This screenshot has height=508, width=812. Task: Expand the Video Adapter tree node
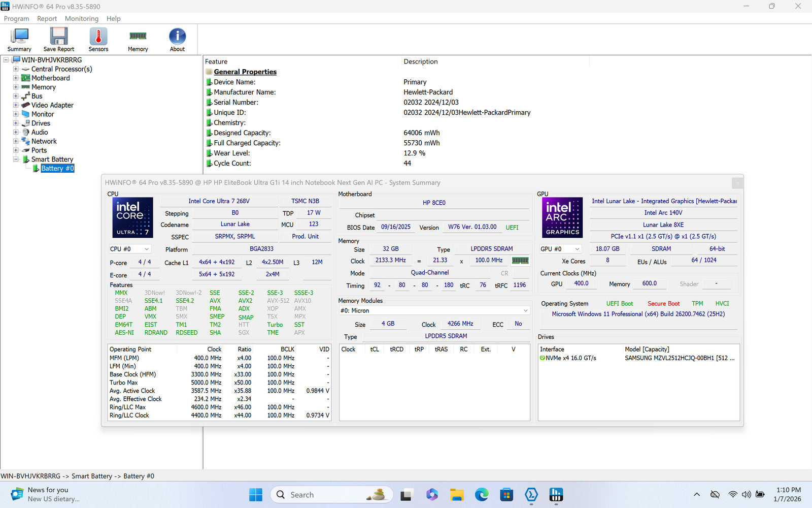pos(16,105)
